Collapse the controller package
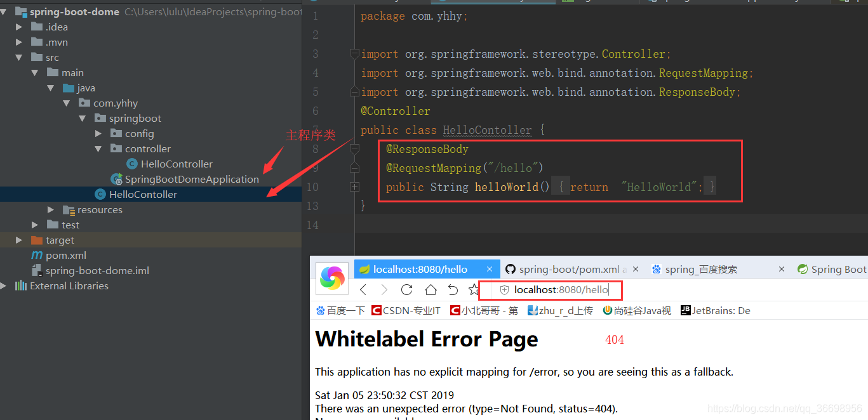Screen dimensions: 868x420 [98, 149]
